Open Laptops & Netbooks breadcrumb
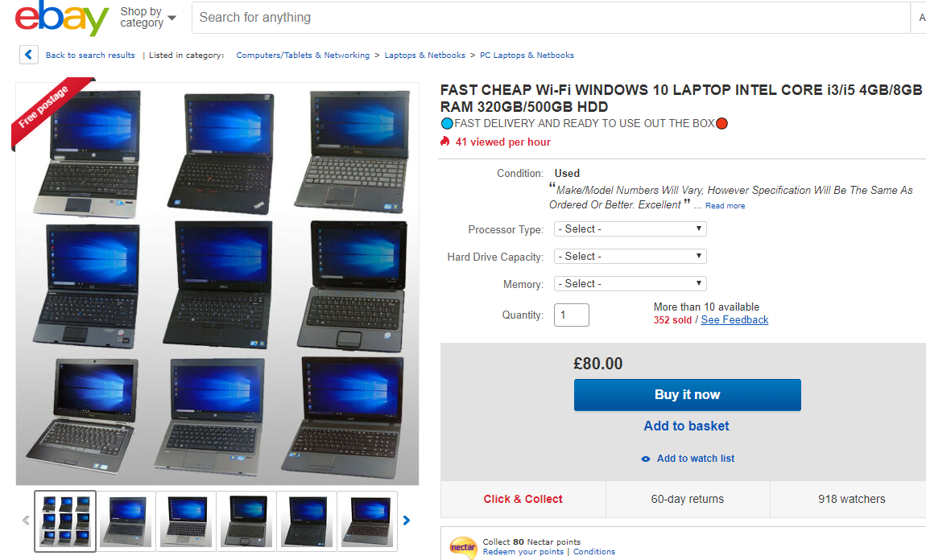Image resolution: width=926 pixels, height=560 pixels. tap(424, 55)
